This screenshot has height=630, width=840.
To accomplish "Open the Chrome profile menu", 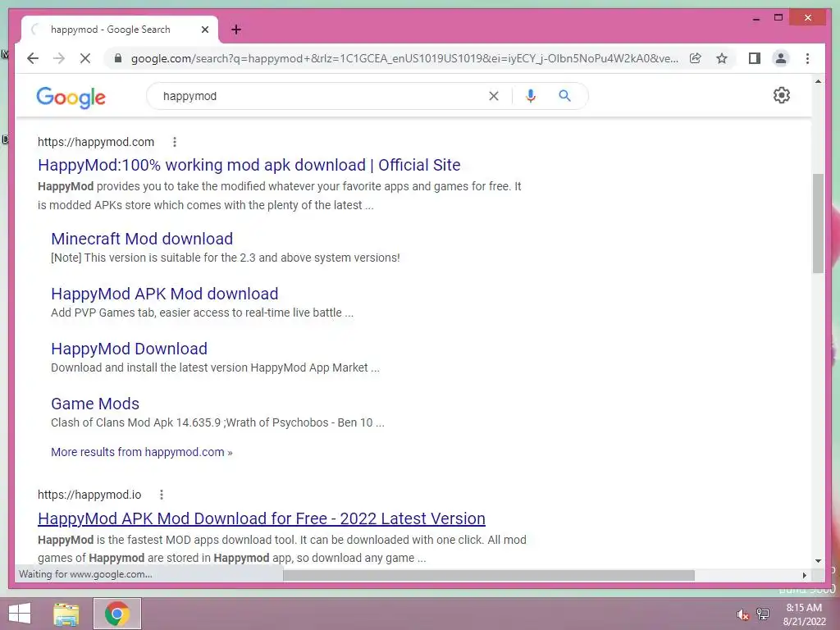I will 781,58.
